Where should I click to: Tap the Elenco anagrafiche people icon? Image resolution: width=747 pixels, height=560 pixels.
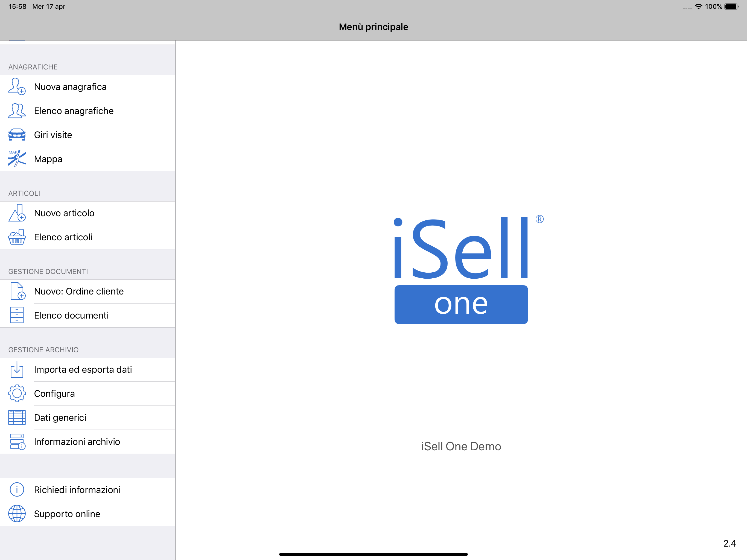tap(17, 111)
